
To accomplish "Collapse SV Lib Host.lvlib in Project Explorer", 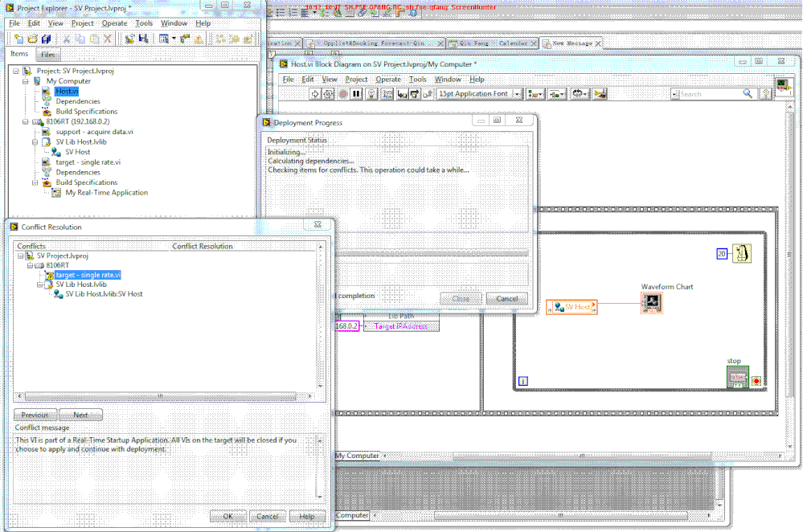I will [35, 141].
